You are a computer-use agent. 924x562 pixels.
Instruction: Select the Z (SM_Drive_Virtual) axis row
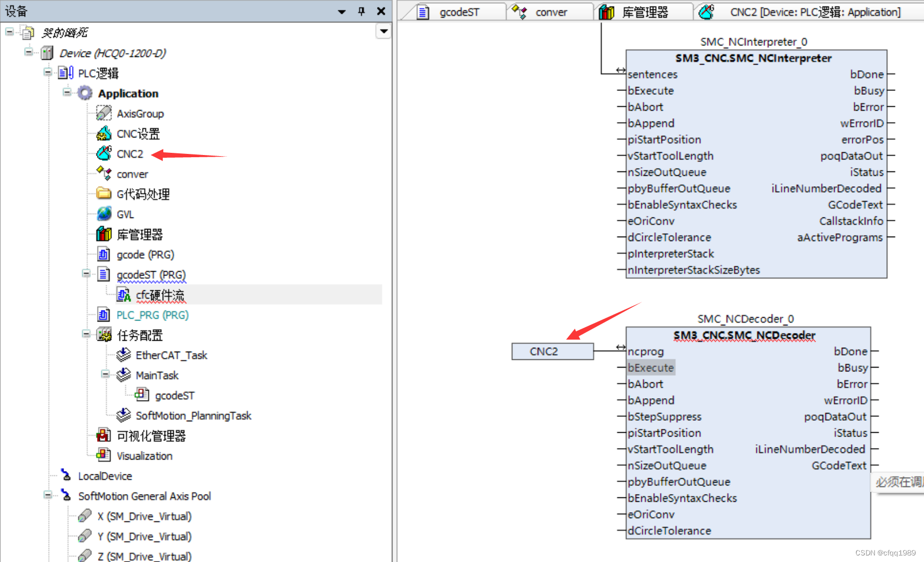pos(144,556)
